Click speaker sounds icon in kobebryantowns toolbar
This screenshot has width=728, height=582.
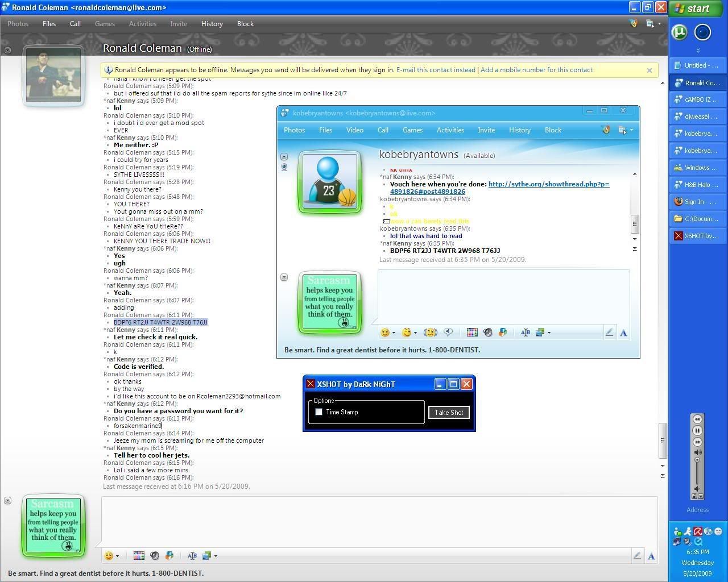pyautogui.click(x=487, y=332)
